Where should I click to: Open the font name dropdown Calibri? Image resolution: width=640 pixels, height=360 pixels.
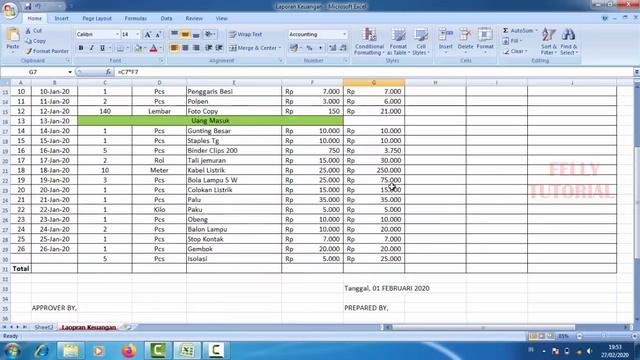[x=118, y=34]
